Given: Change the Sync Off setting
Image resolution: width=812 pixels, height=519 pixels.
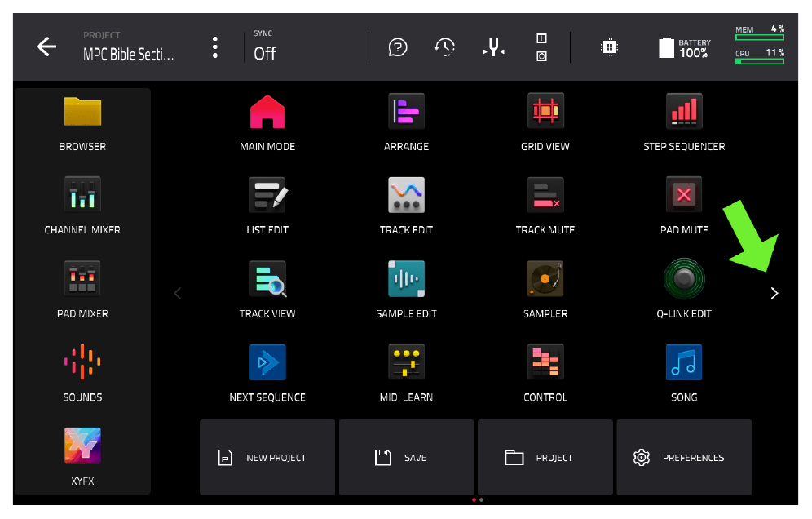Looking at the screenshot, I should (265, 47).
